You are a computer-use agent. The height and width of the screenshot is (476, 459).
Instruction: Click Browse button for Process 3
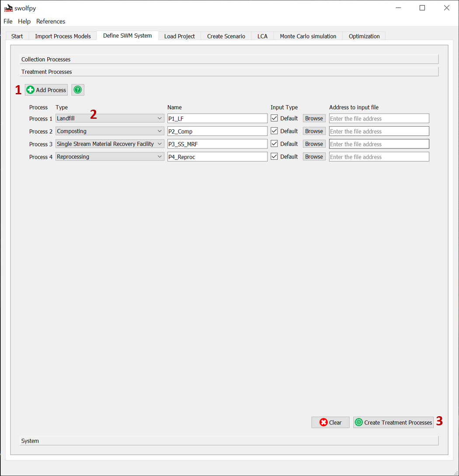(x=314, y=144)
